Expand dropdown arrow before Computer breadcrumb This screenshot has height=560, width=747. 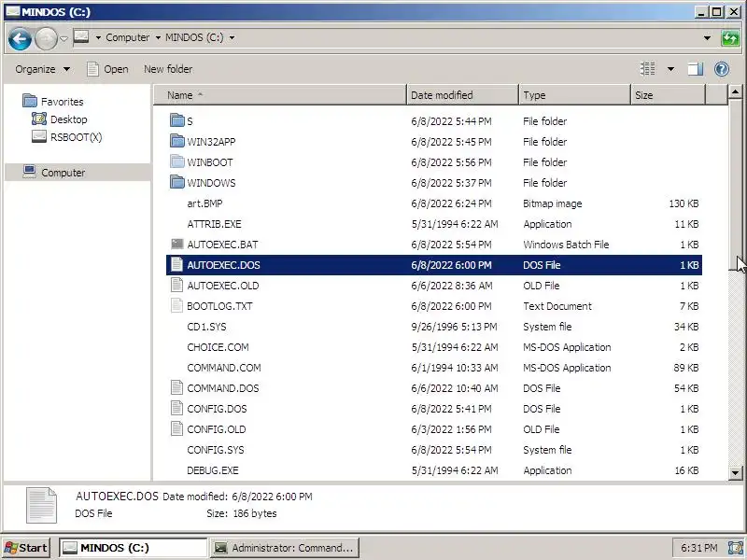[98, 37]
